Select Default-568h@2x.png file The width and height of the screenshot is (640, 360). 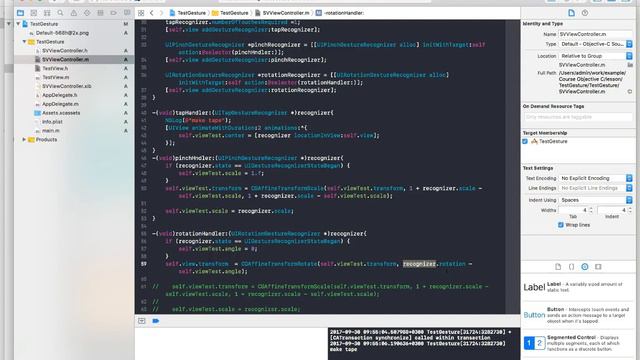pyautogui.click(x=62, y=33)
